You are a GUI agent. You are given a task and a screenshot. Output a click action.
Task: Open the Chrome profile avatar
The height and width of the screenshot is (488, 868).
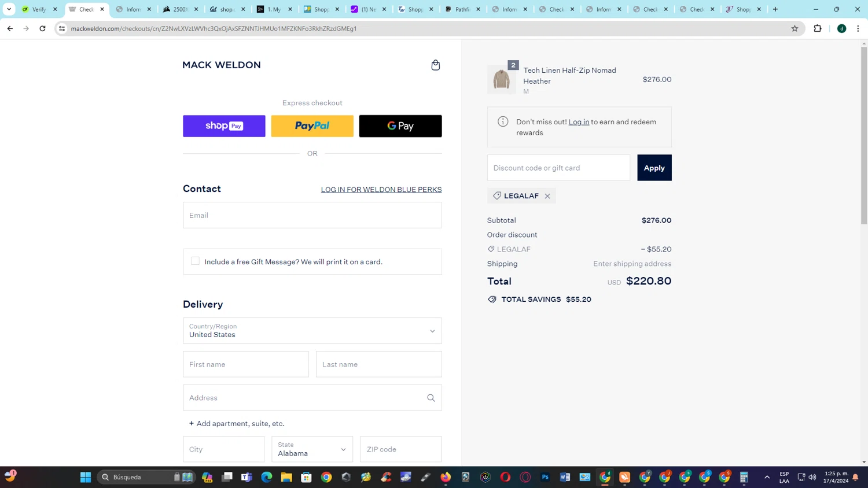[x=842, y=28]
